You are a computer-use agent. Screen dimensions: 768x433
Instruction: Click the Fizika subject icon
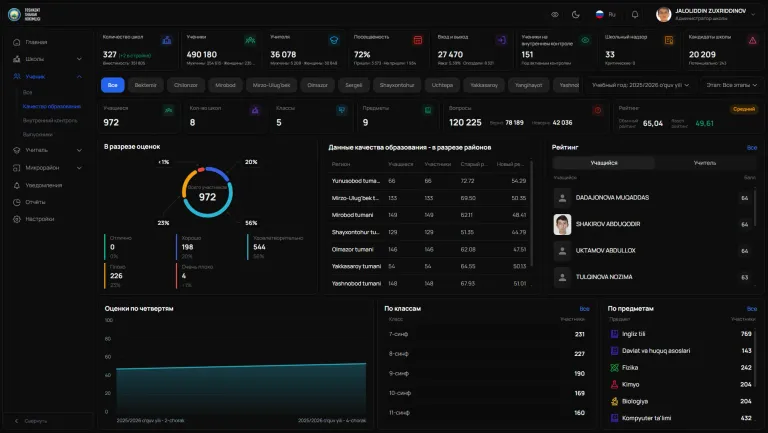[x=614, y=367]
